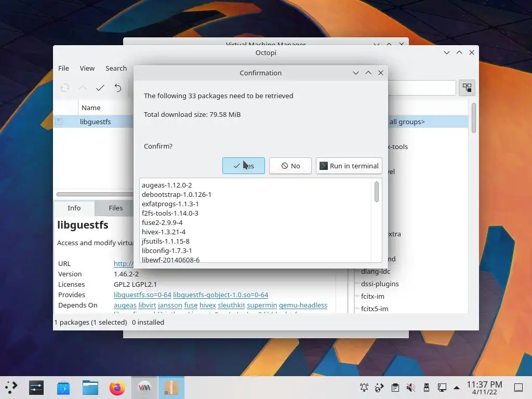Viewport: 532px width, 399px height.
Task: Launch Firefox from the taskbar
Action: click(x=117, y=388)
